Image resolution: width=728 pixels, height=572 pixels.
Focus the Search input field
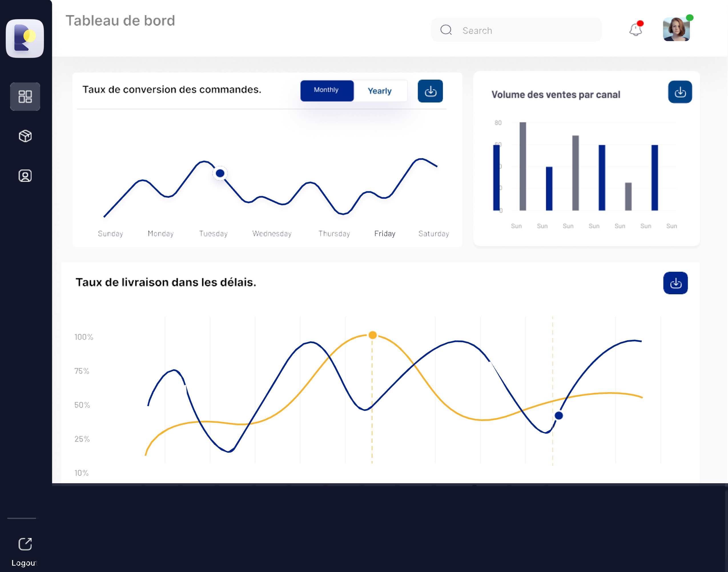516,30
